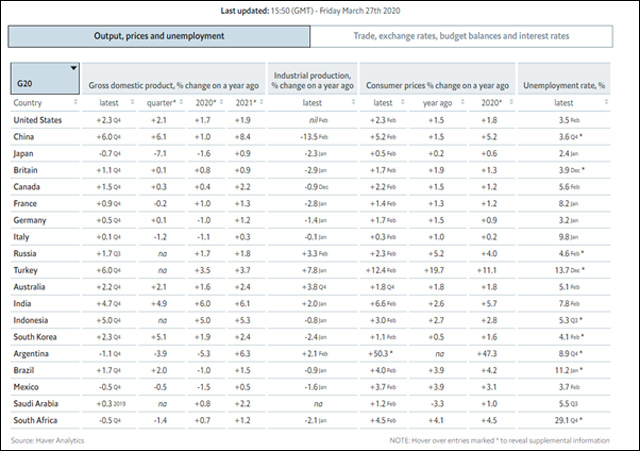Sort by GDP 2021 forecast column
The image size is (640, 451).
[245, 102]
